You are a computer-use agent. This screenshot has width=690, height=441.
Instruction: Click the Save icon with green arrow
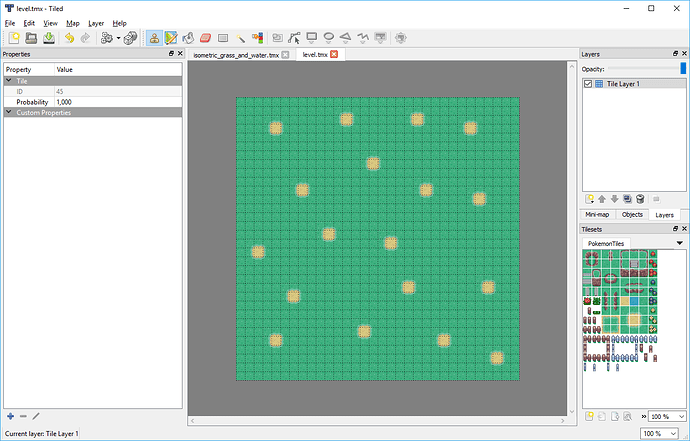49,38
